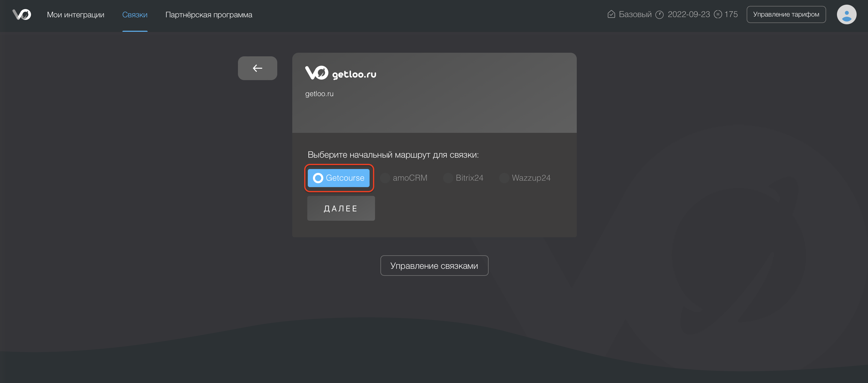Click the Управление тарифом button

tap(786, 14)
